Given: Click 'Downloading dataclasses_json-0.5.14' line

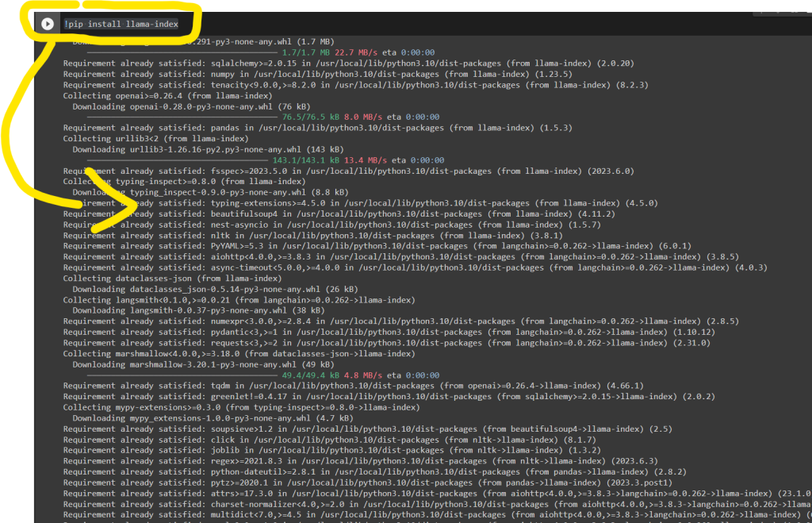Looking at the screenshot, I should pos(215,289).
